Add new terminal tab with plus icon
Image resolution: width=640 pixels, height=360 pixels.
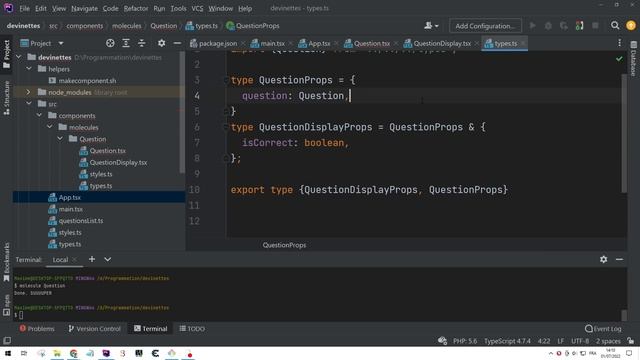[92, 259]
